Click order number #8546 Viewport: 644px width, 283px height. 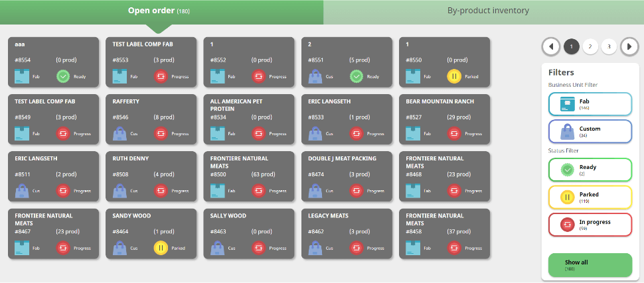pyautogui.click(x=120, y=117)
